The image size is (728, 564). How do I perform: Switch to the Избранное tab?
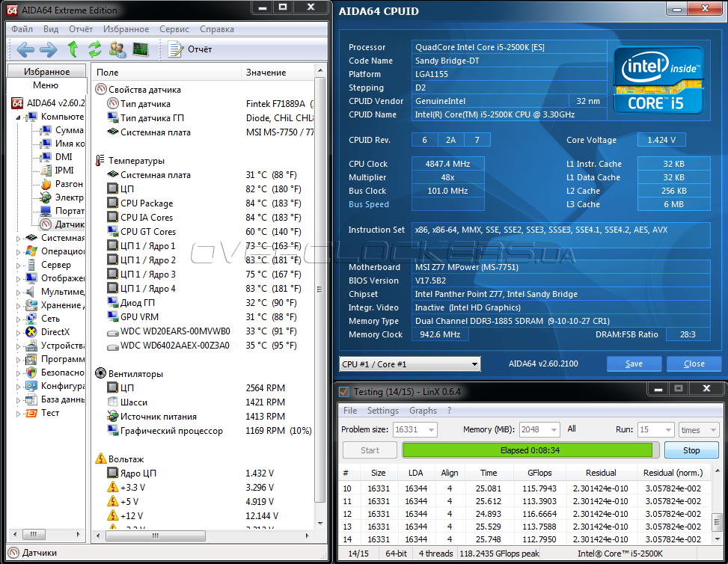pyautogui.click(x=47, y=72)
